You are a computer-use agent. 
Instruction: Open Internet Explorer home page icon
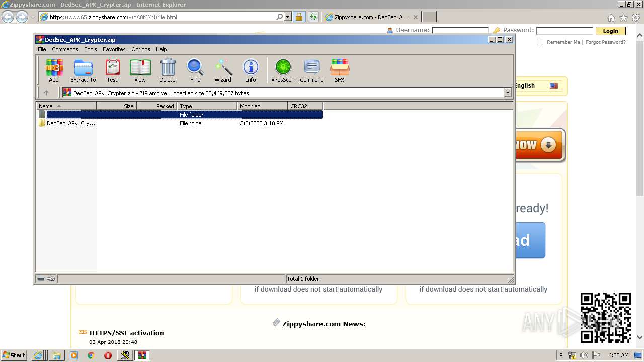[611, 18]
